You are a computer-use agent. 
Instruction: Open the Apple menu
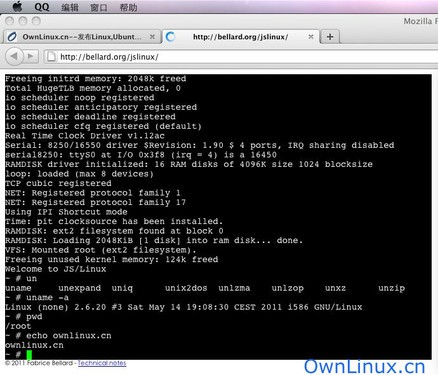(x=17, y=6)
